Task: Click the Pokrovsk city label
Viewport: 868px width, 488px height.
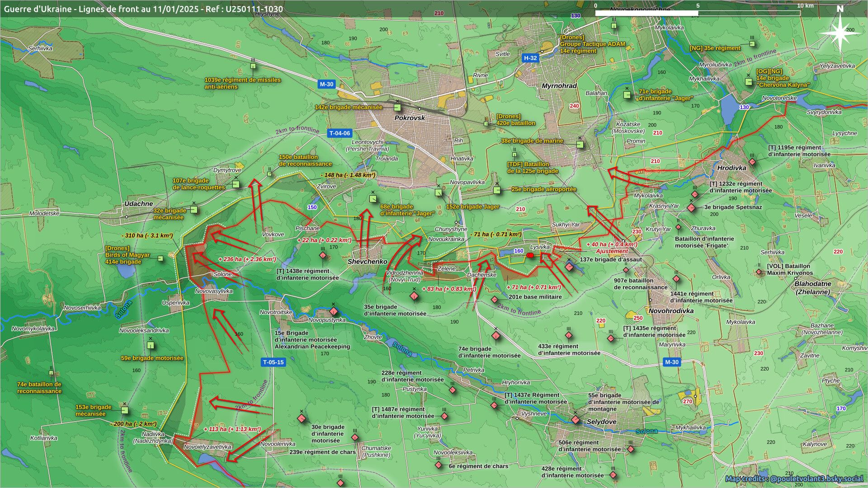Action: point(410,118)
